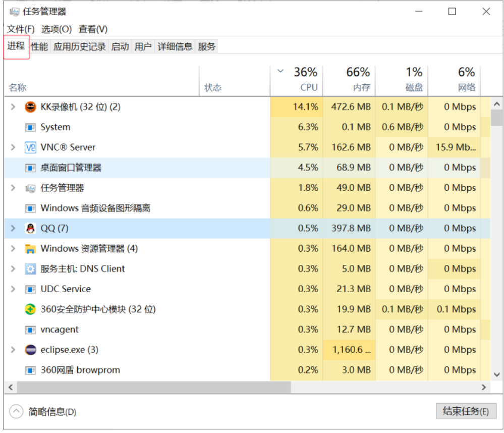
Task: Switch to the 用户 tab
Action: (143, 46)
